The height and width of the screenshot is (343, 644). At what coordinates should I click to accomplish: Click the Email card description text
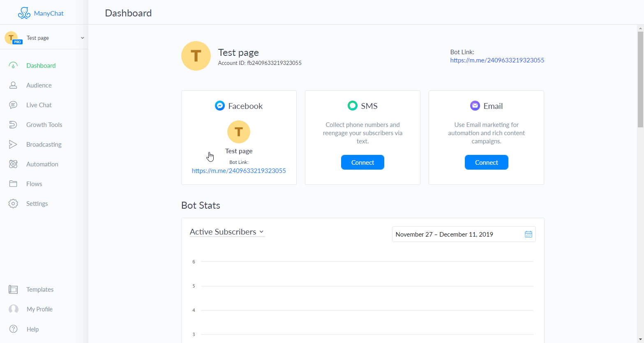pos(487,133)
